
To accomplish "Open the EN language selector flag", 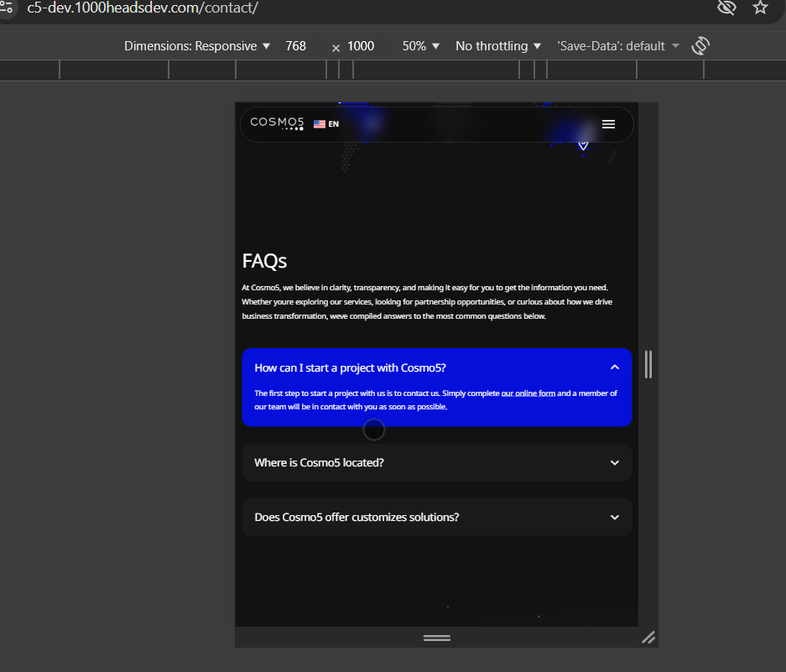I will click(x=326, y=124).
